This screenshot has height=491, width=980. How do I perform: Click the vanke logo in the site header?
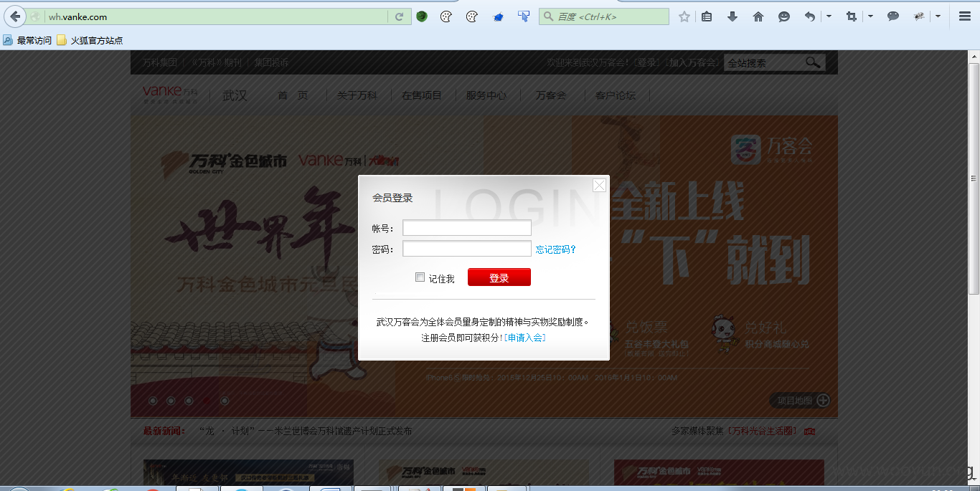(x=170, y=94)
